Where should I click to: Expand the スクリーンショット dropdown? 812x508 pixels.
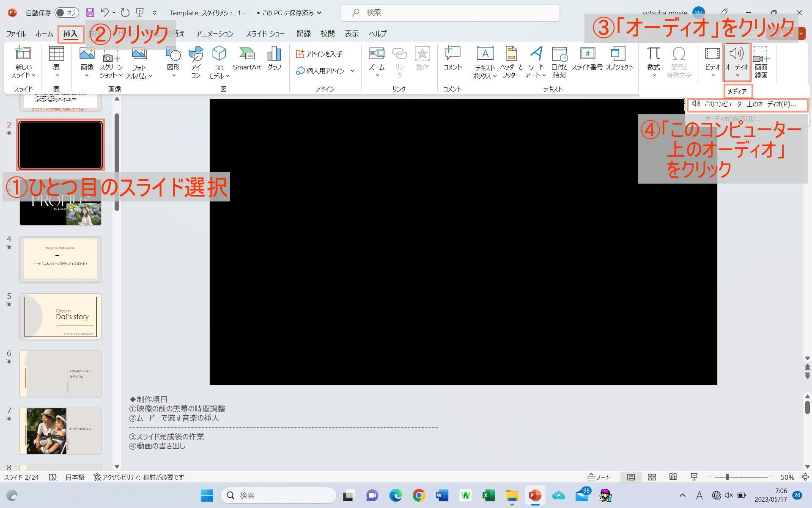pyautogui.click(x=121, y=75)
